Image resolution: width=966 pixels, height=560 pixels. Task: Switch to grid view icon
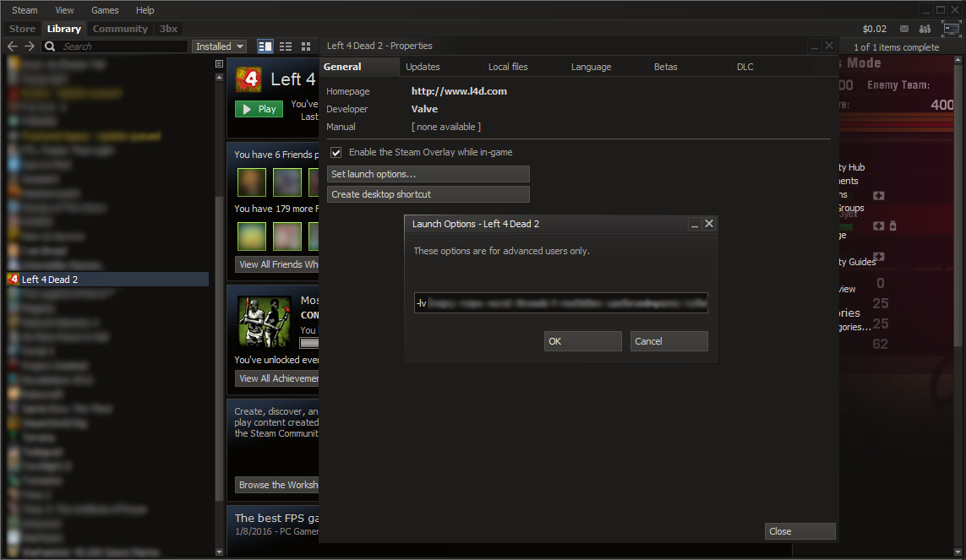306,46
